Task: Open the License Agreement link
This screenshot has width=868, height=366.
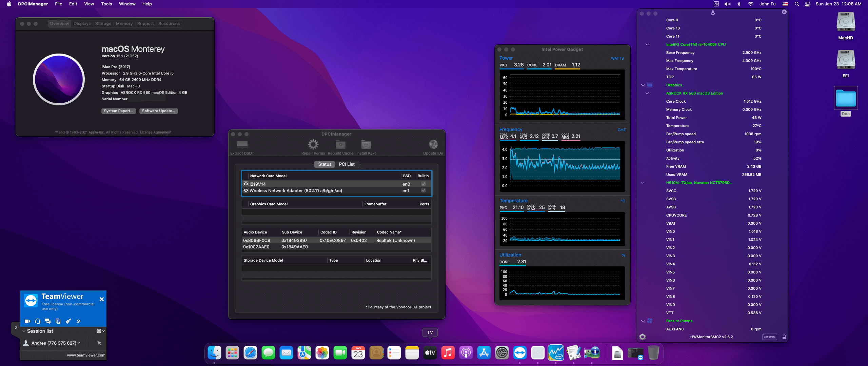Action: [x=156, y=133]
